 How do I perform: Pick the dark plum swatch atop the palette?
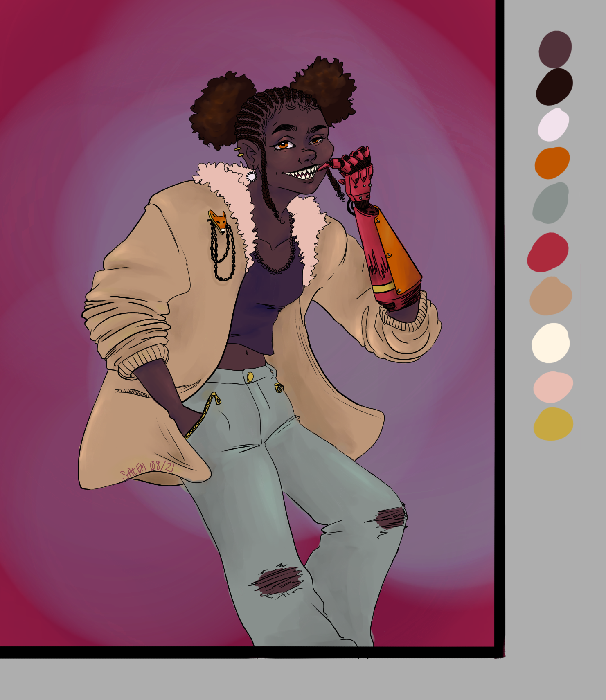[x=555, y=49]
